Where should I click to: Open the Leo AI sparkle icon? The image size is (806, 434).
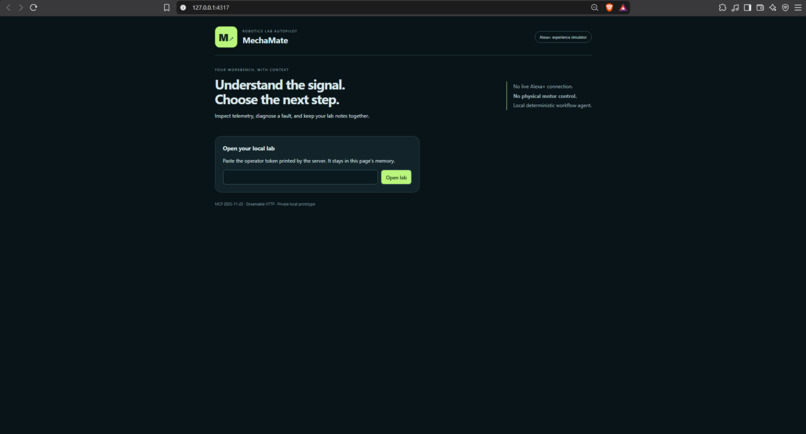(x=773, y=8)
